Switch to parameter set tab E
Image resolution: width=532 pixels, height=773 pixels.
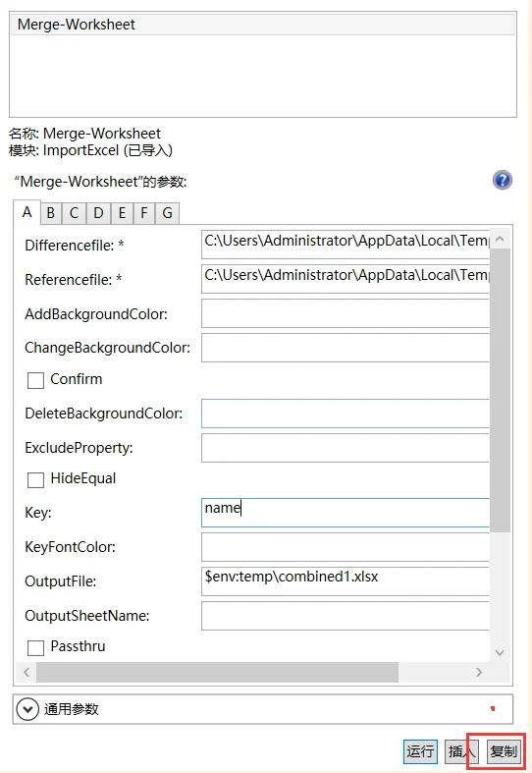122,213
